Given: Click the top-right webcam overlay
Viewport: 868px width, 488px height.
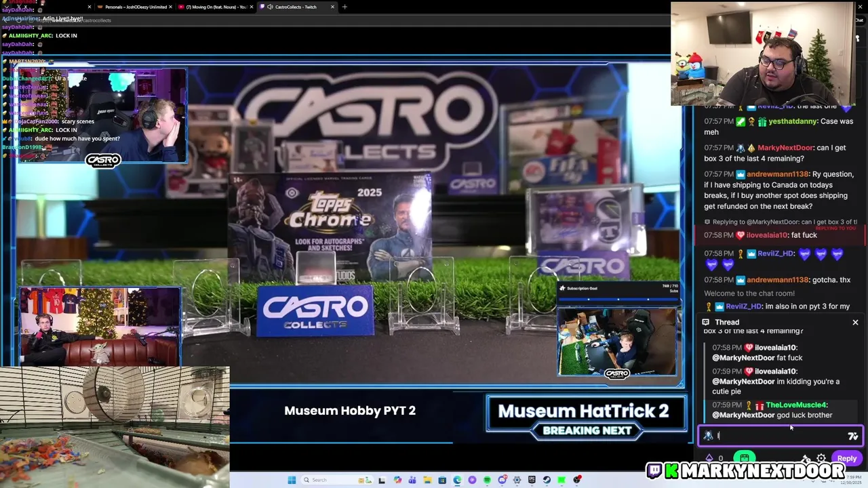Looking at the screenshot, I should point(764,54).
